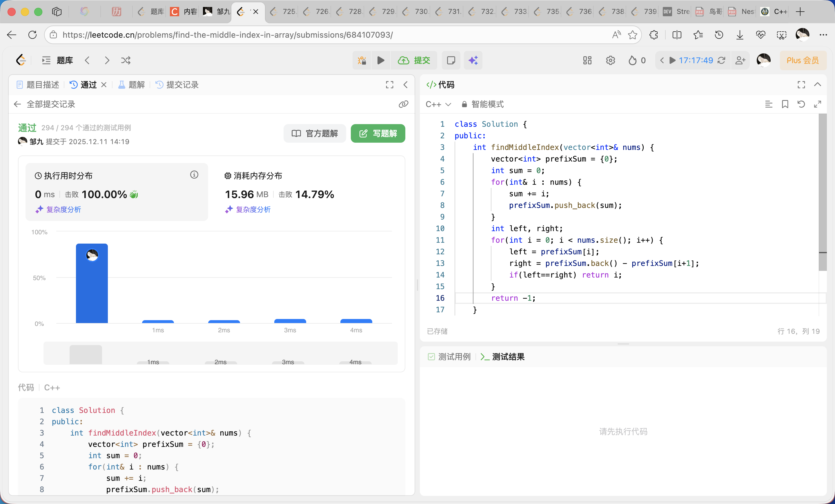The width and height of the screenshot is (835, 504).
Task: Copy submission link via chain icon
Action: point(403,104)
